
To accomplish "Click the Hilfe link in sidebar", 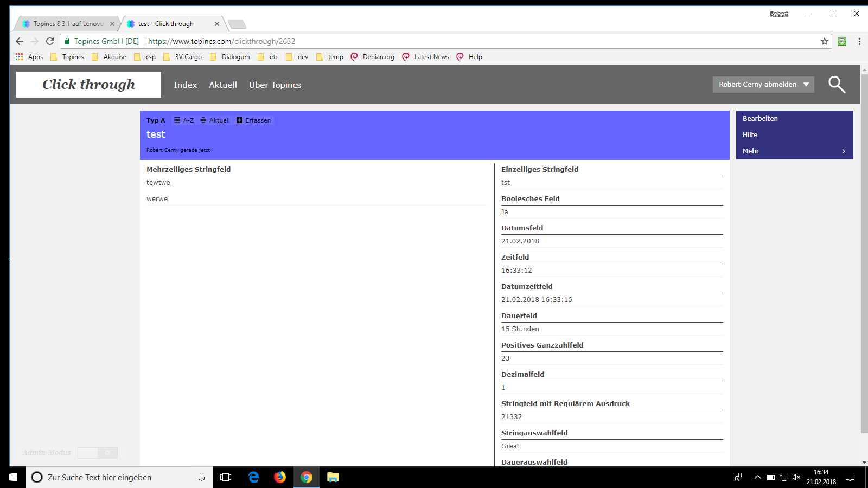I will (x=750, y=135).
